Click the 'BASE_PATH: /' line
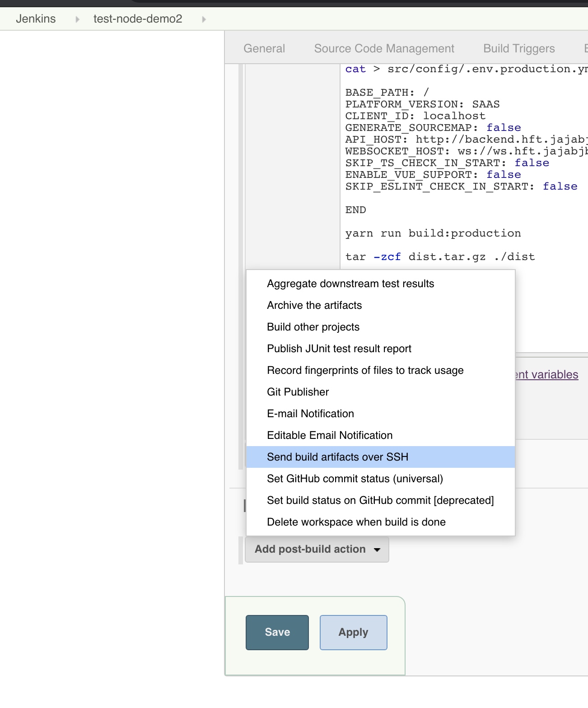 [387, 93]
